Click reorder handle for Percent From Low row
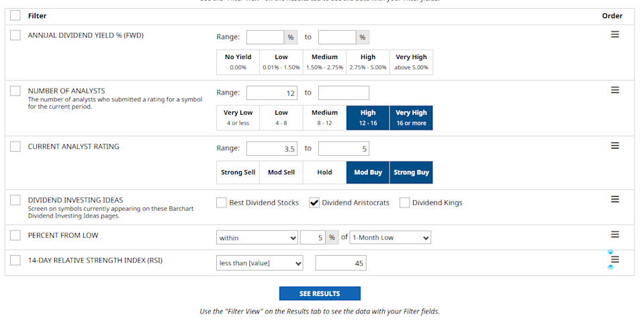Viewport: 644px width, 321px height. (614, 234)
